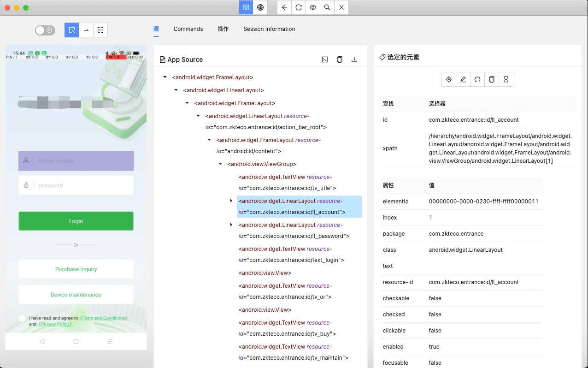
Task: Tick the Terms and Conditions agreement checkbox
Action: [x=22, y=318]
